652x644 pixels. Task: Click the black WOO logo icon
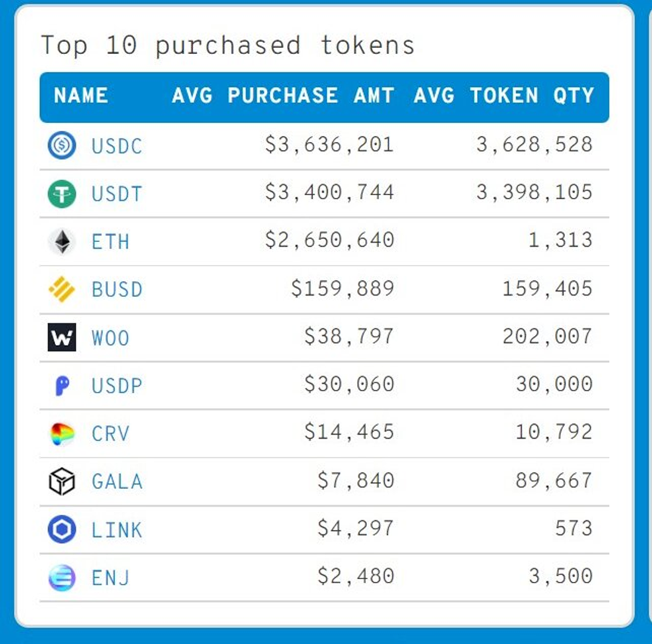(x=62, y=338)
